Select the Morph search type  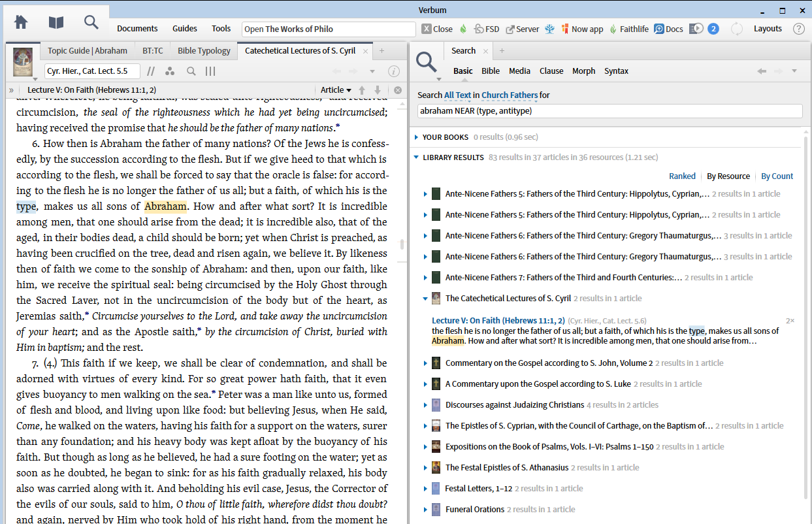point(583,71)
